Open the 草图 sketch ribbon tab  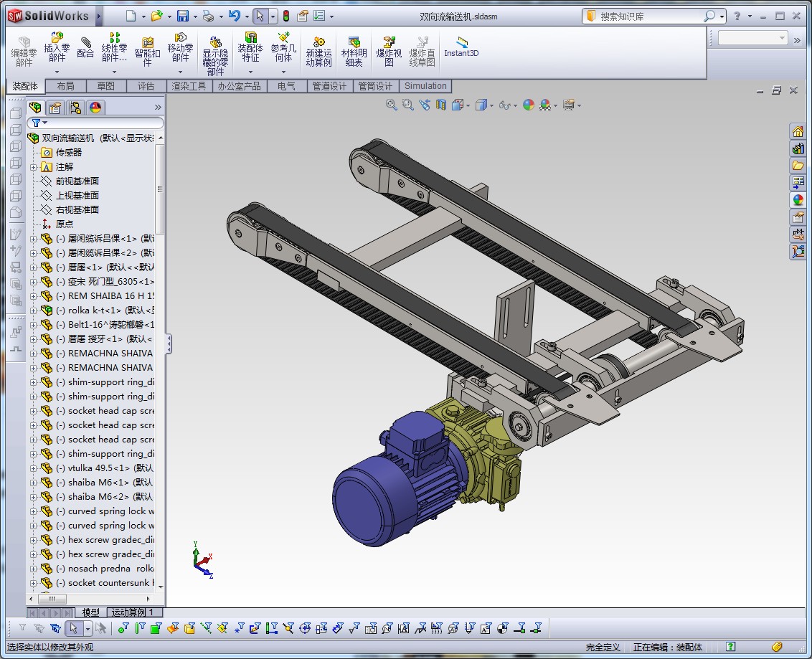point(105,86)
